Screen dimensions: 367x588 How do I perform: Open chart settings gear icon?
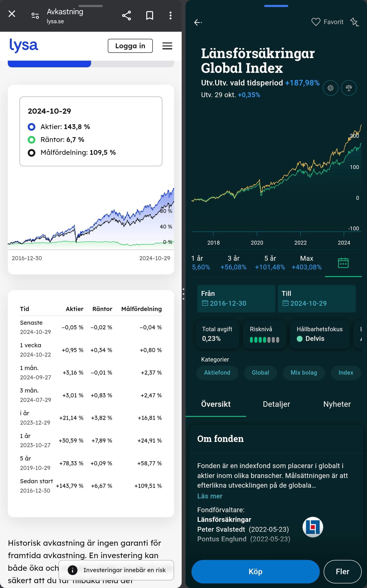[x=330, y=88]
